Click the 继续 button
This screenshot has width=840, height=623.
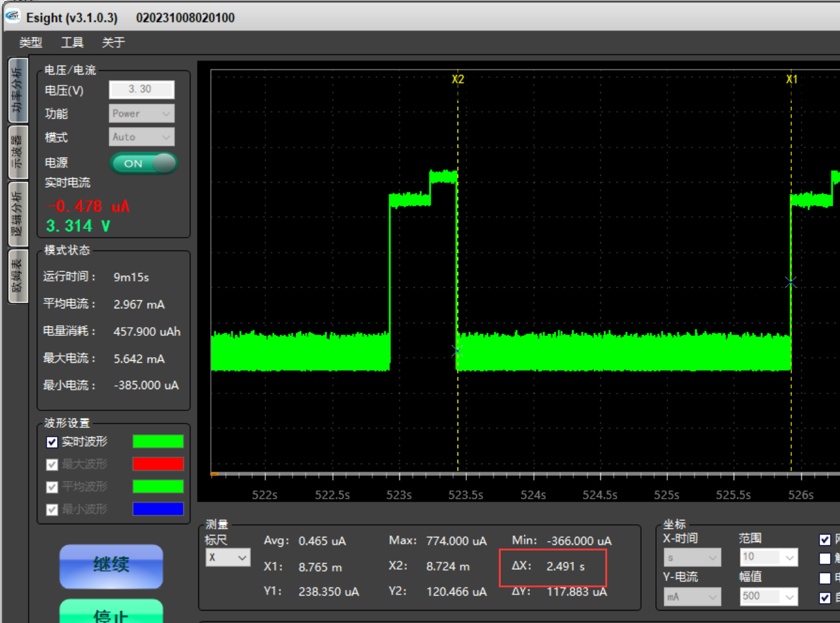click(111, 566)
